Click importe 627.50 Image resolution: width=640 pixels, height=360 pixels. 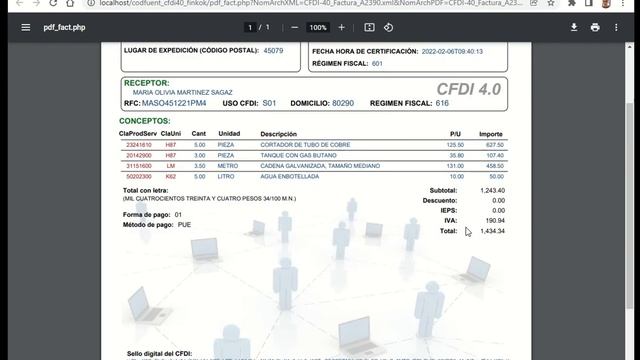click(x=495, y=145)
